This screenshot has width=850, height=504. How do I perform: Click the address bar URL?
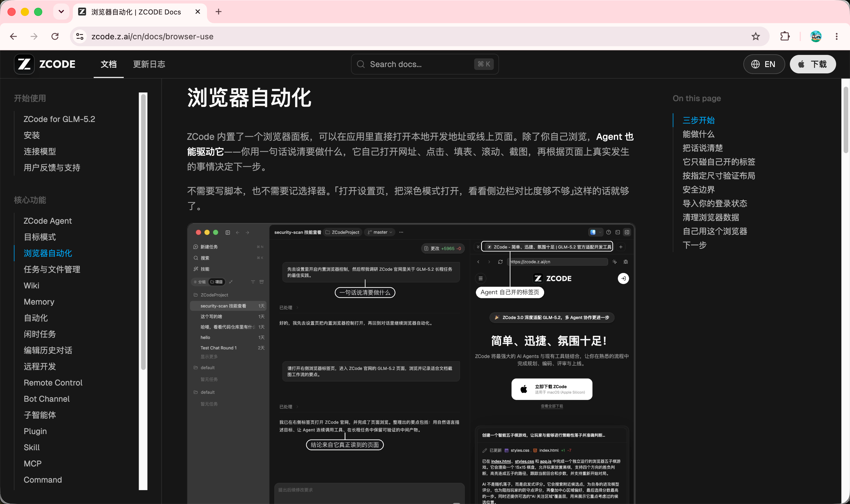point(152,36)
